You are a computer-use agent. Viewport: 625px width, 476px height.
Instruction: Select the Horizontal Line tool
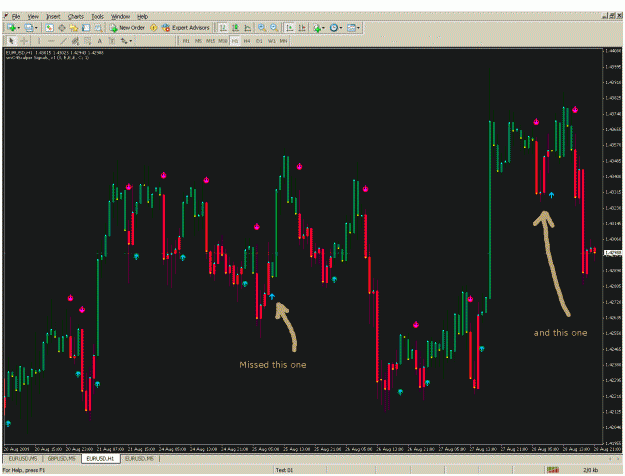[x=51, y=41]
